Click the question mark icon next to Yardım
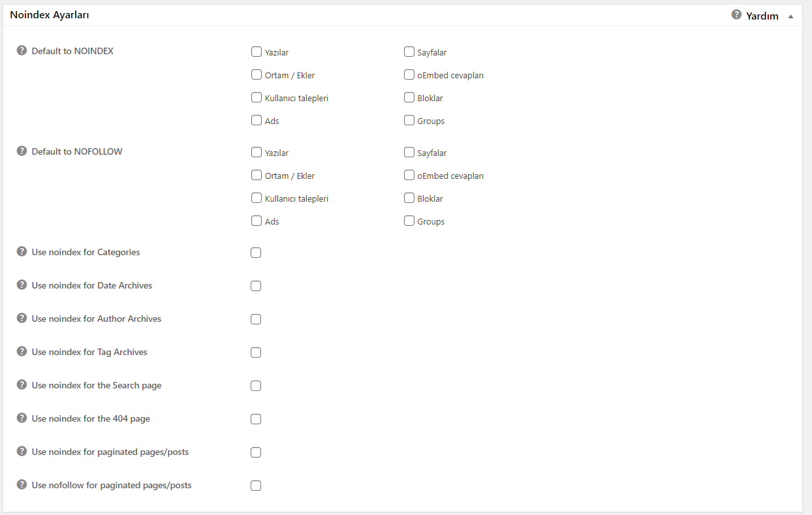The height and width of the screenshot is (515, 812). point(736,14)
